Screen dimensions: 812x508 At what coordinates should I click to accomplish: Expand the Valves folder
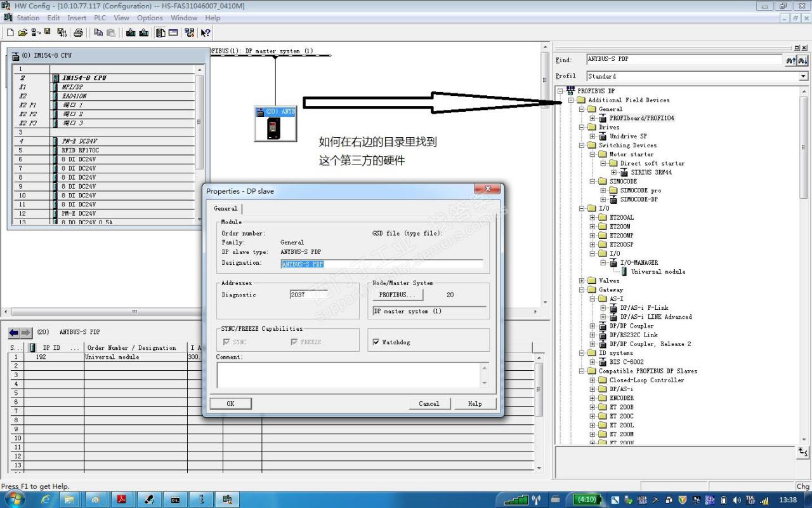point(582,281)
